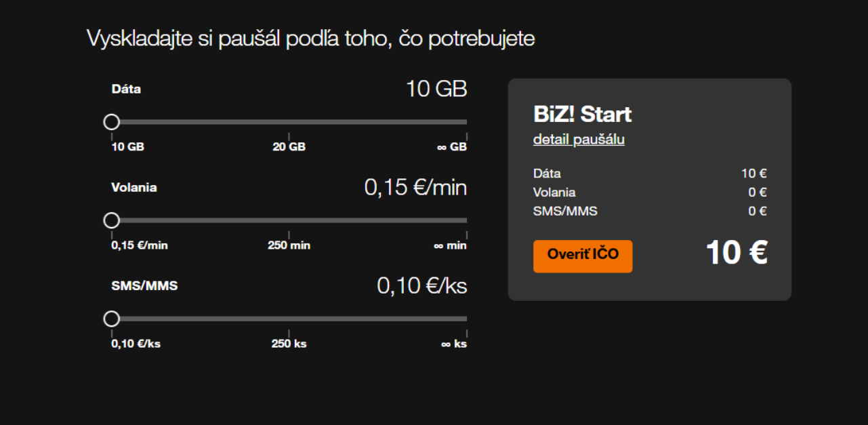Set the Dáta slider to 20 GB mark
Screen dimensions: 868x425
(x=289, y=122)
